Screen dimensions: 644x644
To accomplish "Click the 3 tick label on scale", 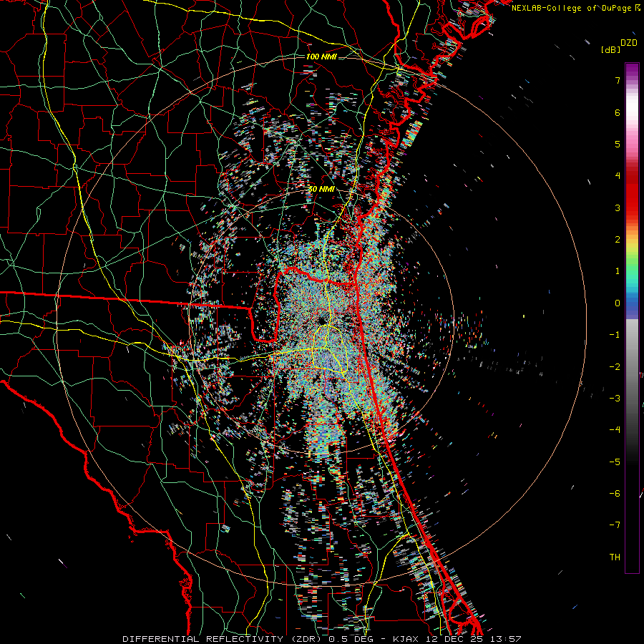I will 618,208.
